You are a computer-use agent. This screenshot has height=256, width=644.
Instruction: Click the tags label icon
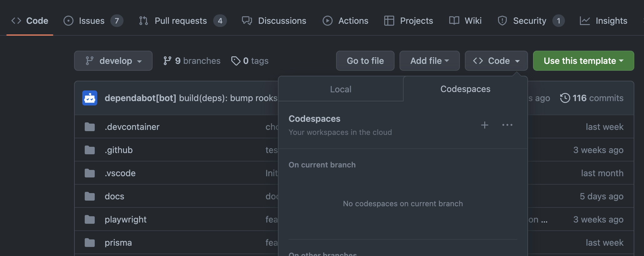tap(236, 61)
